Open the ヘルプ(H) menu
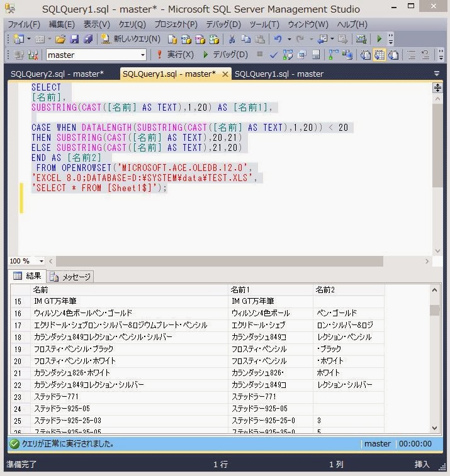Image resolution: width=450 pixels, height=476 pixels. coord(352,25)
